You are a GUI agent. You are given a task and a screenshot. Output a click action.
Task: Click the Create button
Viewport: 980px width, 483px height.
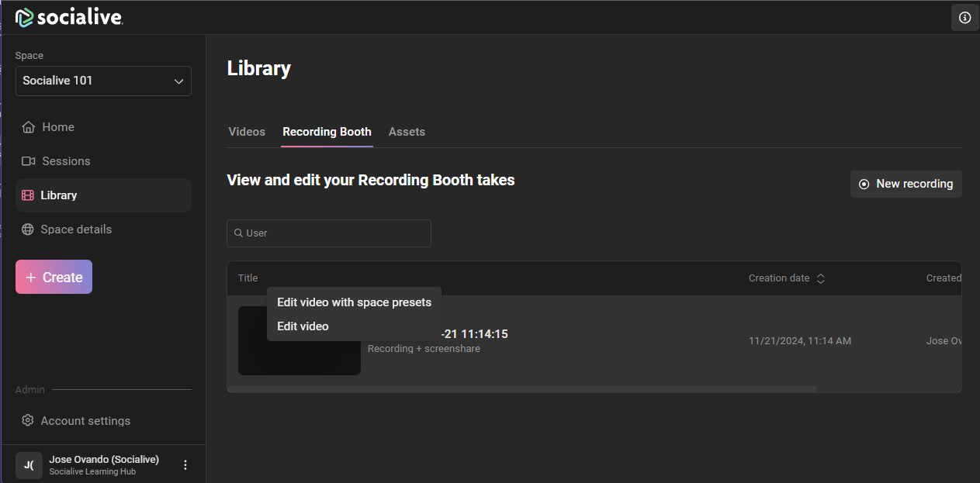pos(54,277)
